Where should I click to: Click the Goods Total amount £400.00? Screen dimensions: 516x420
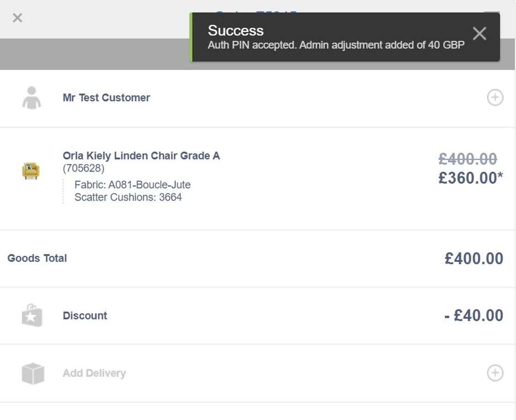pyautogui.click(x=474, y=259)
